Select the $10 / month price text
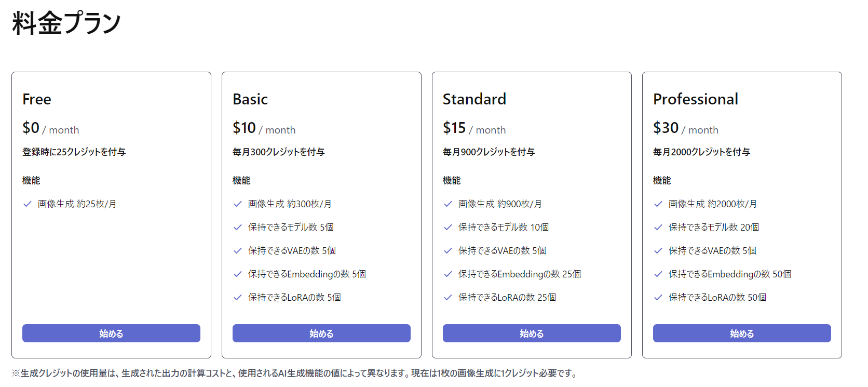 click(264, 128)
